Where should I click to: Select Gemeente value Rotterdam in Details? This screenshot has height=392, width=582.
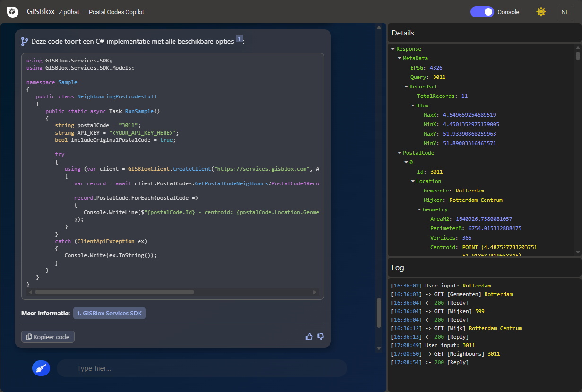point(469,191)
